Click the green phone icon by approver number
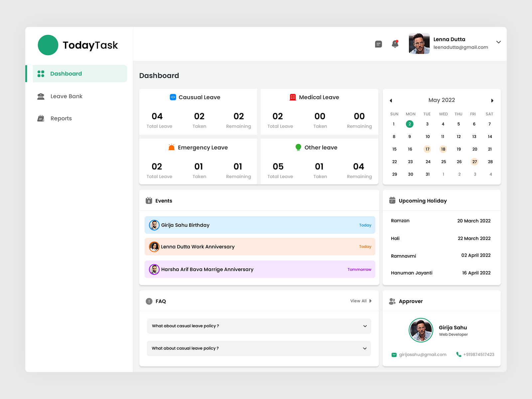The image size is (532, 399). 459,354
